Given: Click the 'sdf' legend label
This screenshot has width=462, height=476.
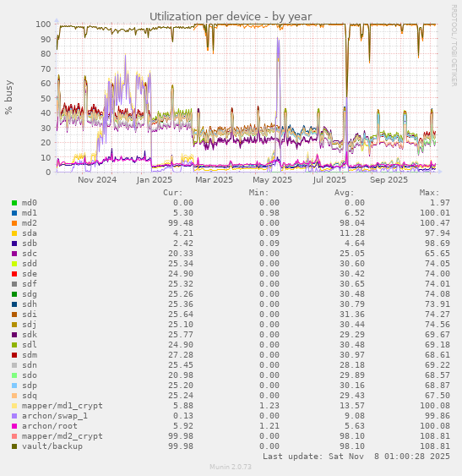Looking at the screenshot, I should pyautogui.click(x=29, y=284).
